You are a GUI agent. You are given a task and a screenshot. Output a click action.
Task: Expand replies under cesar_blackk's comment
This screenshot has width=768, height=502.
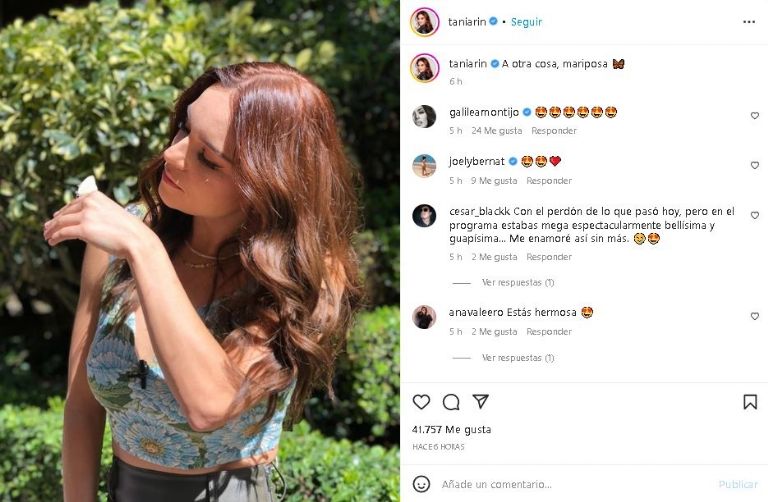click(x=517, y=283)
